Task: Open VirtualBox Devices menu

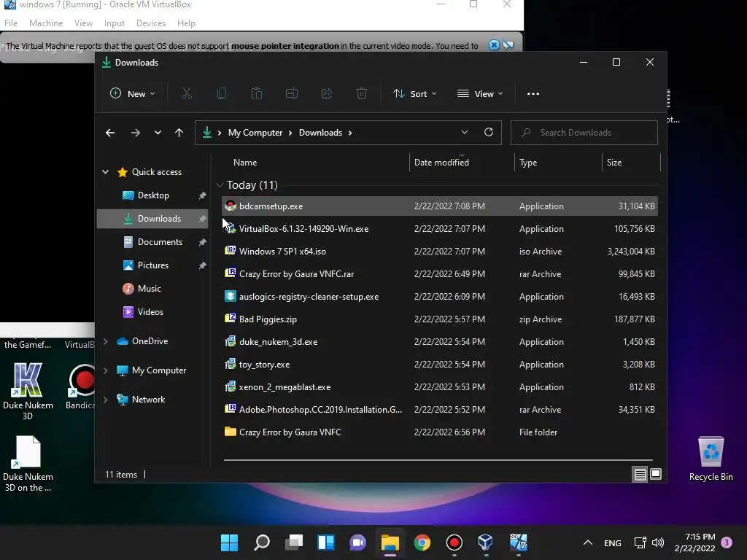Action: coord(151,23)
